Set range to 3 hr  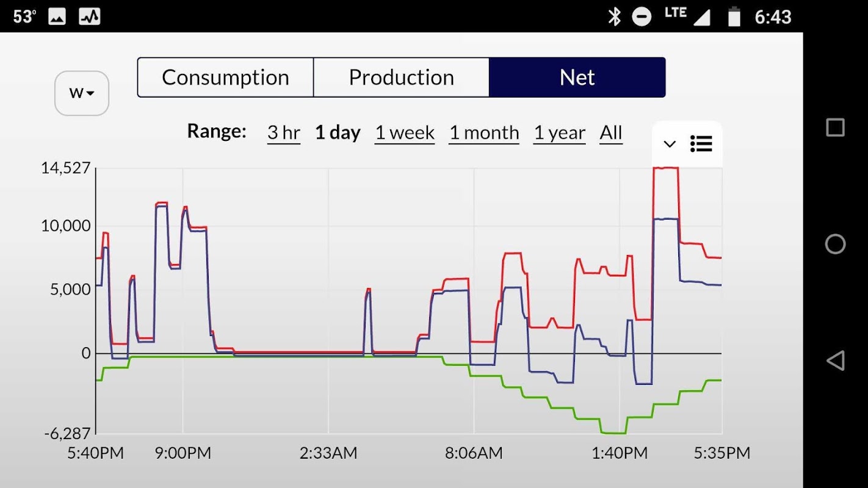click(x=284, y=132)
